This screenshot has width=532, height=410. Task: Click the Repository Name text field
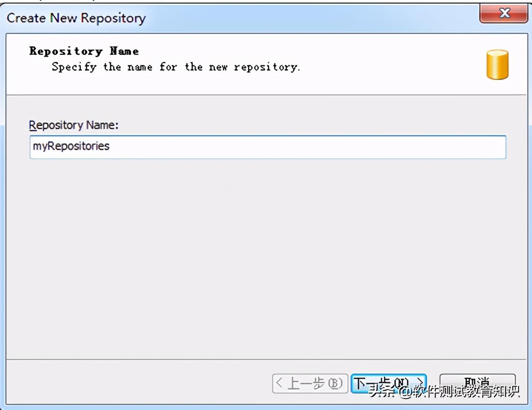tap(268, 147)
